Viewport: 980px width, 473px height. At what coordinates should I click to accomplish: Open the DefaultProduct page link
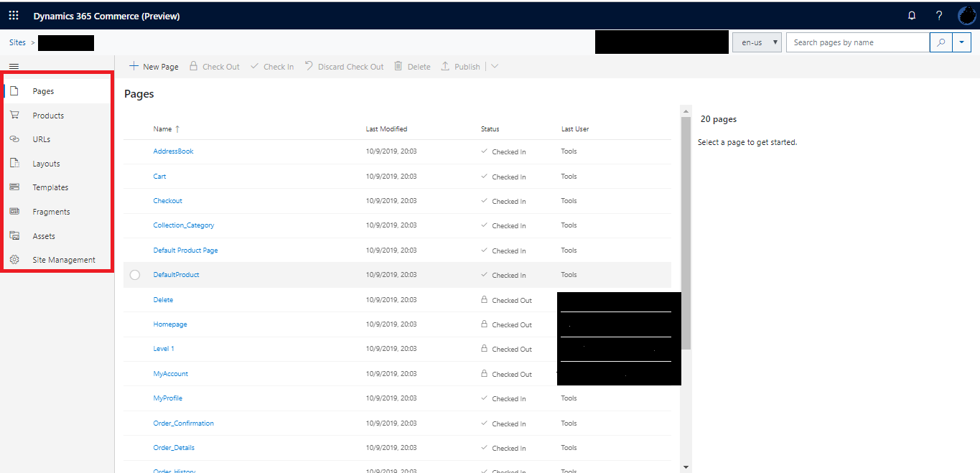point(177,275)
